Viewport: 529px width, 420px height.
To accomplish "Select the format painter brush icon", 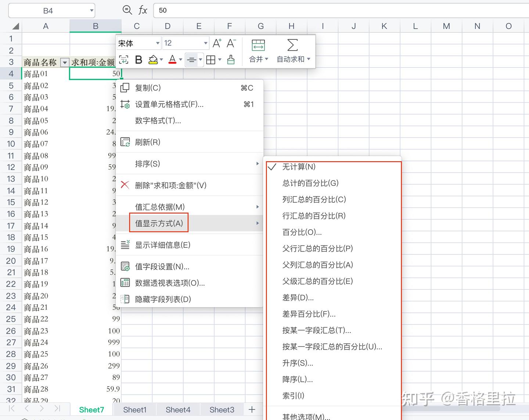I will pos(231,59).
